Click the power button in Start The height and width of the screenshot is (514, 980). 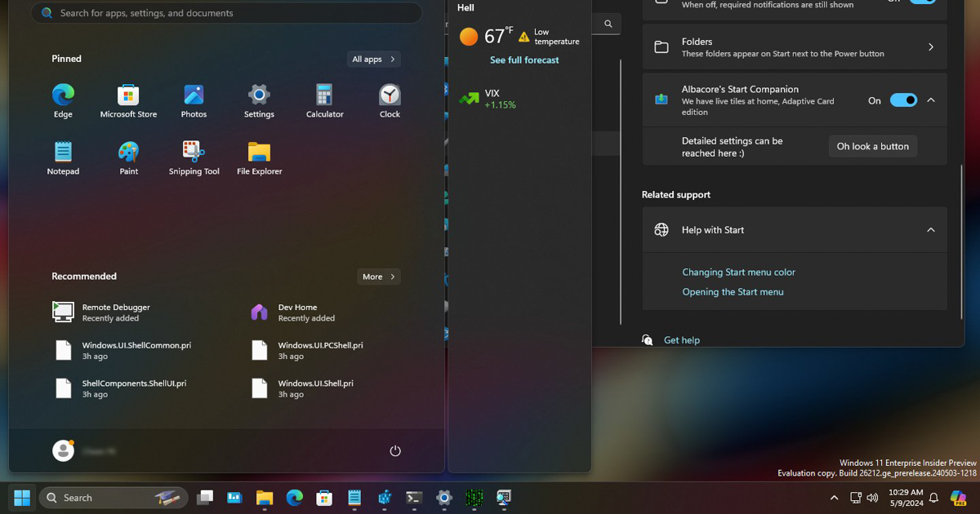tap(395, 450)
